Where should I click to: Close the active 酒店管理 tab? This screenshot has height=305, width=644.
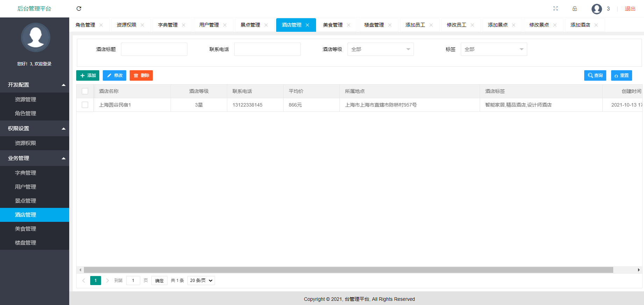pyautogui.click(x=307, y=25)
